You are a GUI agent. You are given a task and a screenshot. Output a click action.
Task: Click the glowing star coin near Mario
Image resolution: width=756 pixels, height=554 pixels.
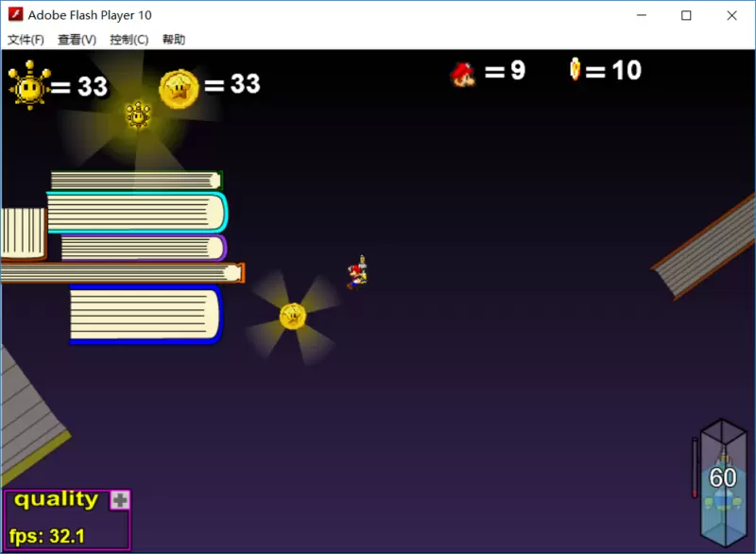[x=293, y=317]
